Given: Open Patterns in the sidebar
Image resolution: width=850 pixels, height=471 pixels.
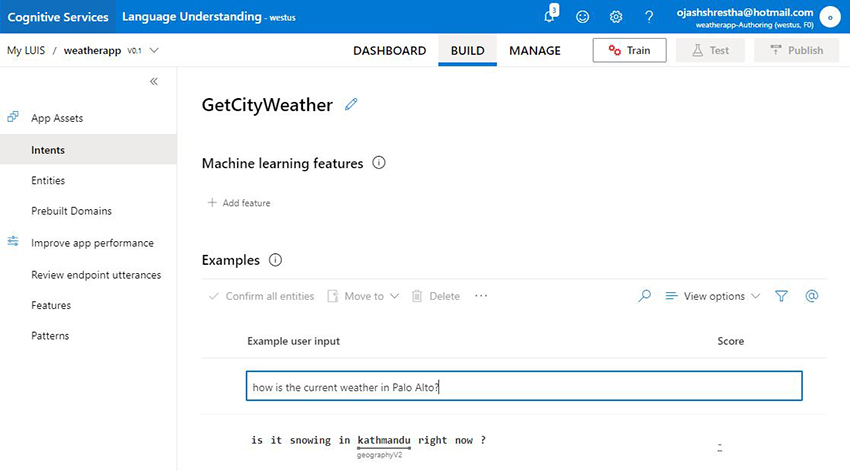Looking at the screenshot, I should tap(50, 335).
